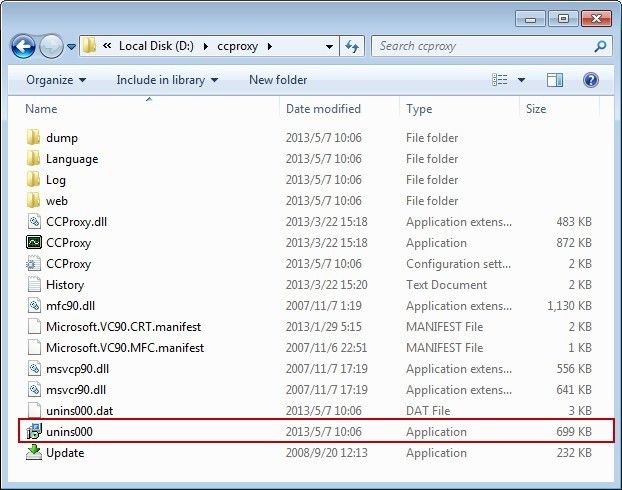The height and width of the screenshot is (490, 622).
Task: Select the CCProxy.dll file icon
Action: click(x=34, y=221)
